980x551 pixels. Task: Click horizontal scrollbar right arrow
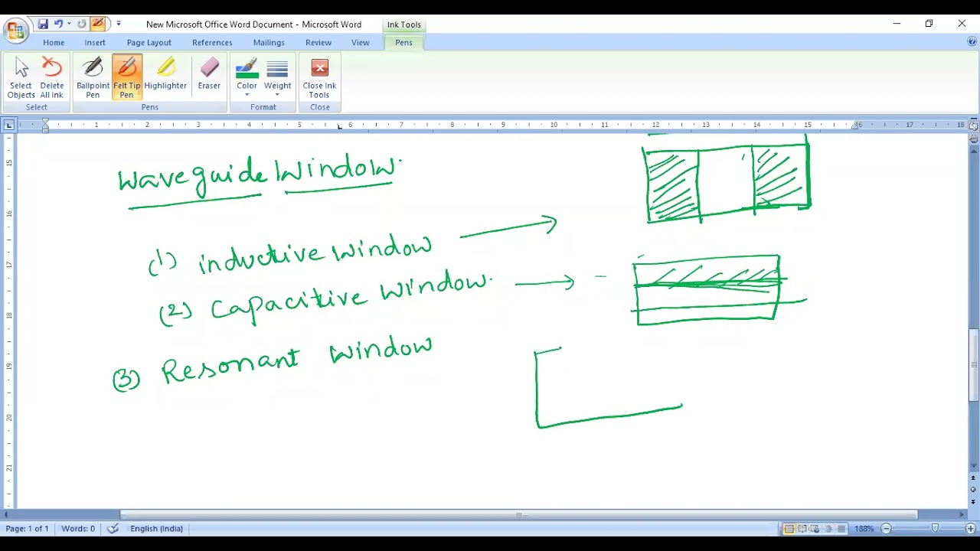pos(962,515)
